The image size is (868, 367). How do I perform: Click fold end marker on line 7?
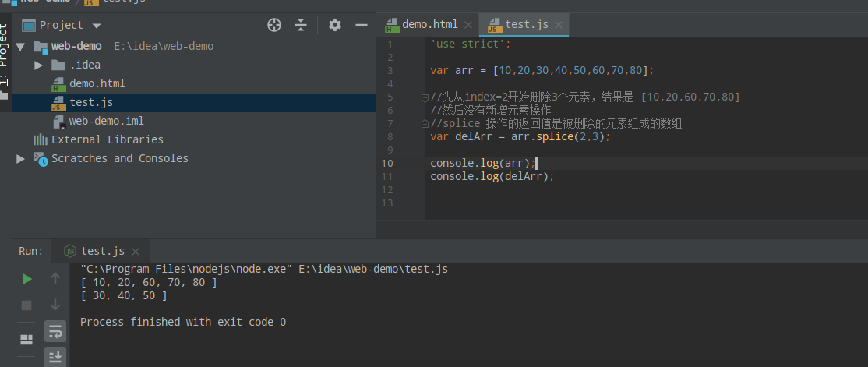pos(425,124)
